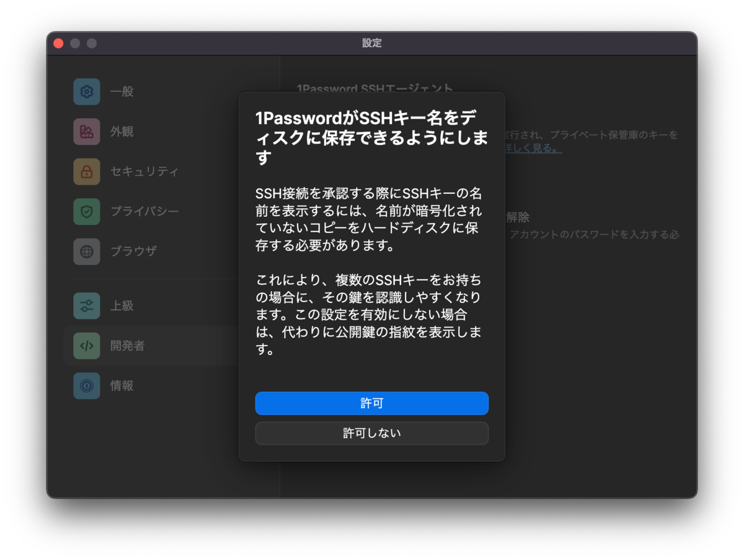Select the 情報 1Password logo icon
The height and width of the screenshot is (560, 744).
pyautogui.click(x=87, y=385)
